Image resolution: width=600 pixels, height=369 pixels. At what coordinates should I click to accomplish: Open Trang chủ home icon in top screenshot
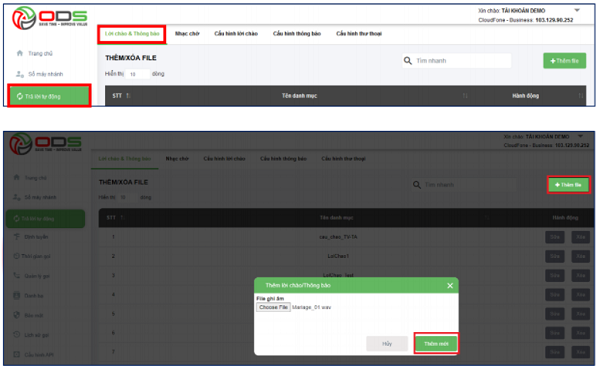pyautogui.click(x=20, y=53)
